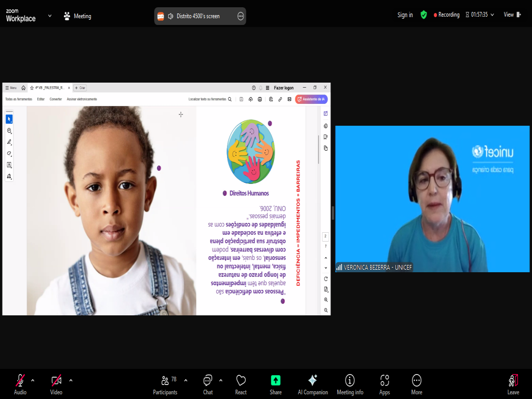Unmute the microphone with Audio button
Screen dimensions: 532x399
(x=20, y=384)
